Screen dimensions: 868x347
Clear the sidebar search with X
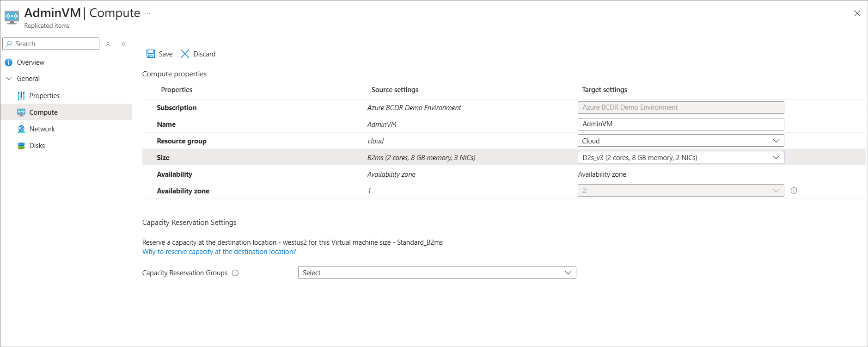click(108, 44)
